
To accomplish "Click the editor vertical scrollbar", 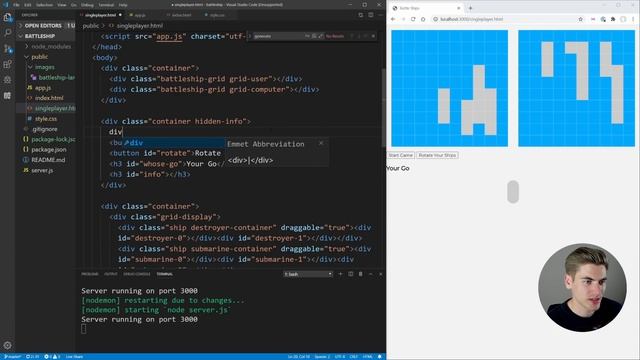I will click(383, 108).
